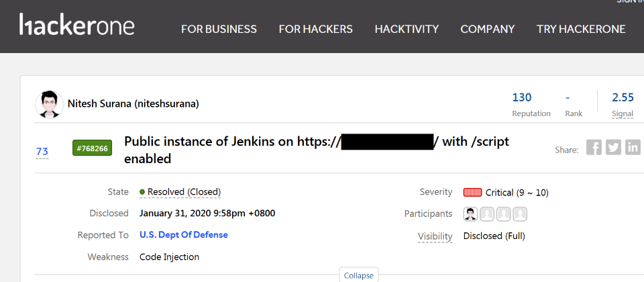Screen dimensions: 644x282
Task: Click the Code Injection weakness
Action: coord(169,257)
